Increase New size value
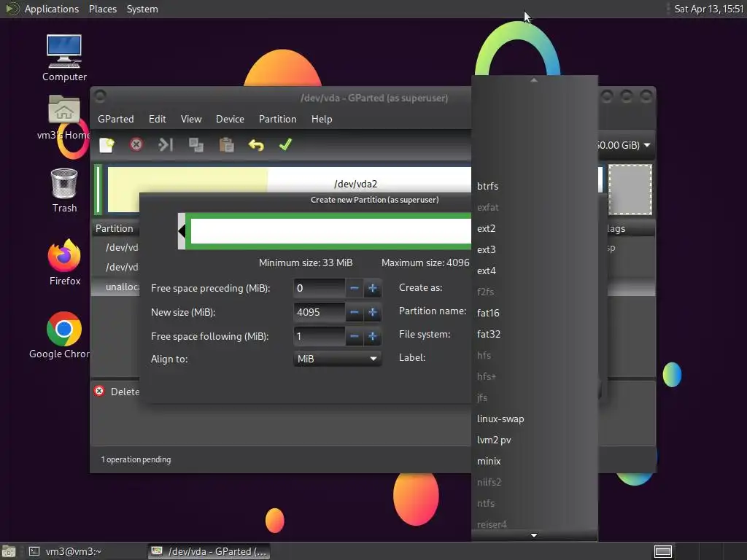This screenshot has height=560, width=747. [x=373, y=312]
